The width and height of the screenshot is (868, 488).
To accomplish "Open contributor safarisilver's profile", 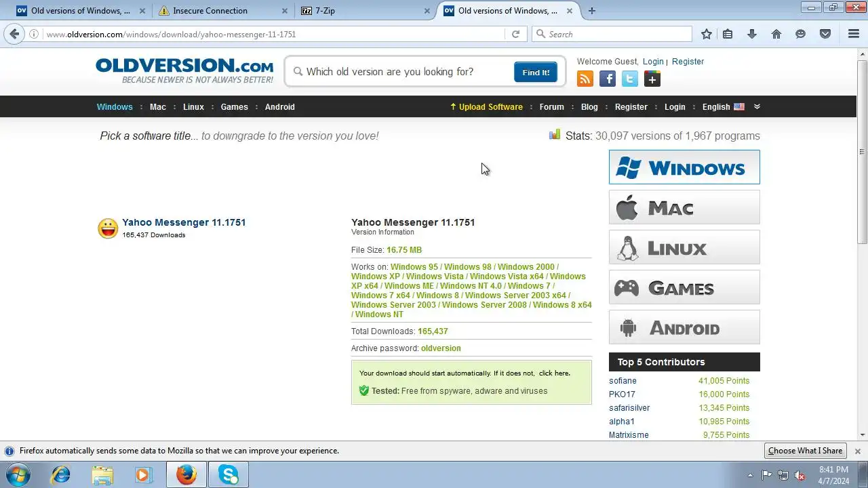I will click(629, 408).
